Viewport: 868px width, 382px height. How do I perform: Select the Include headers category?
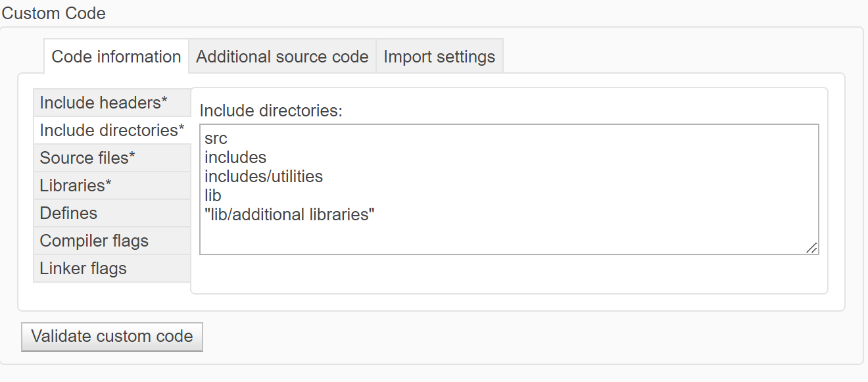(x=101, y=103)
